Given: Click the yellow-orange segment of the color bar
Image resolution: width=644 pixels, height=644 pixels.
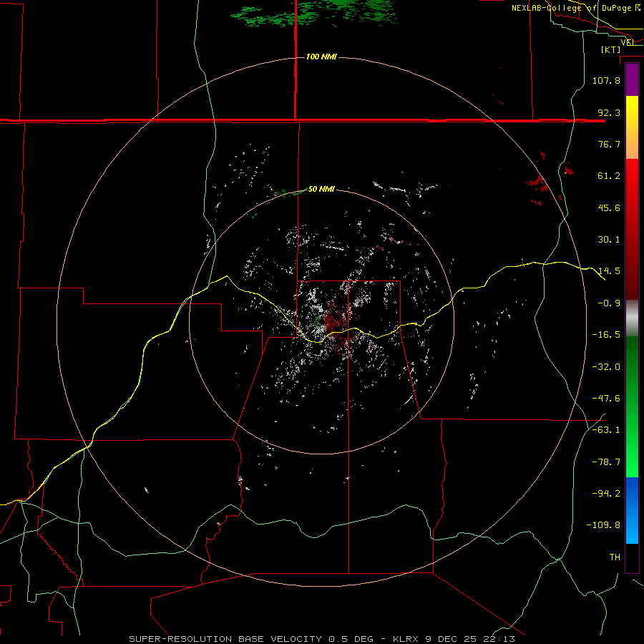Looking at the screenshot, I should (x=632, y=127).
